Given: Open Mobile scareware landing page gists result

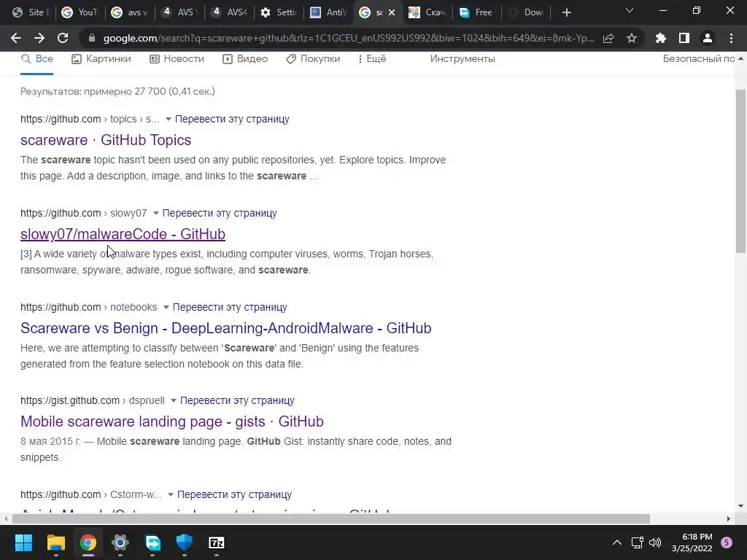Looking at the screenshot, I should click(172, 421).
